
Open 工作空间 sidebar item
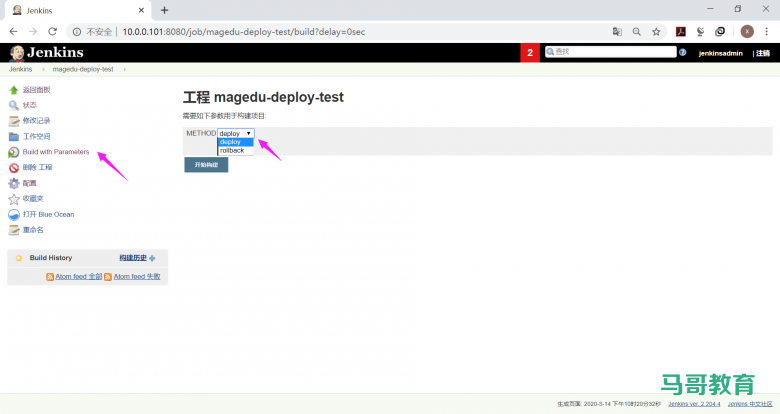pyautogui.click(x=36, y=136)
